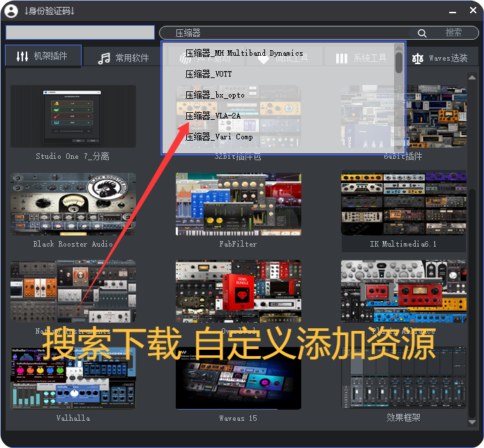Open the Black Rooster Audio thumbnail
The height and width of the screenshot is (448, 484).
click(x=73, y=204)
